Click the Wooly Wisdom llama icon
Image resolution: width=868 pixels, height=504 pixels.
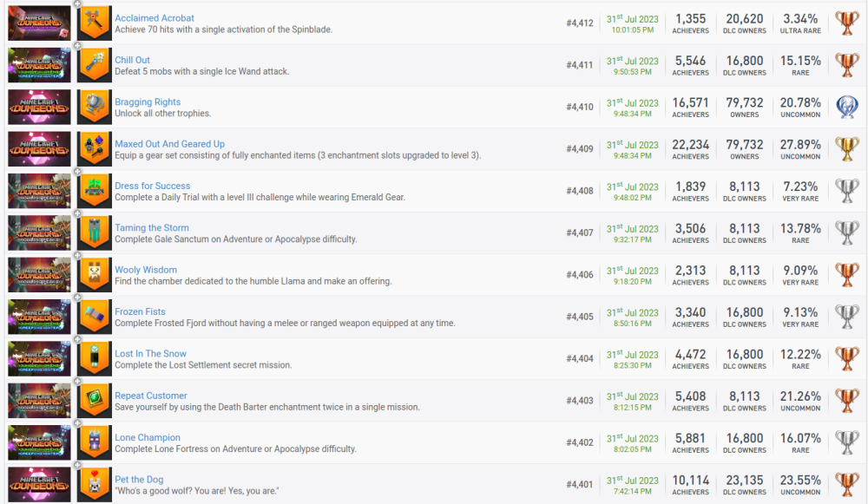point(94,275)
